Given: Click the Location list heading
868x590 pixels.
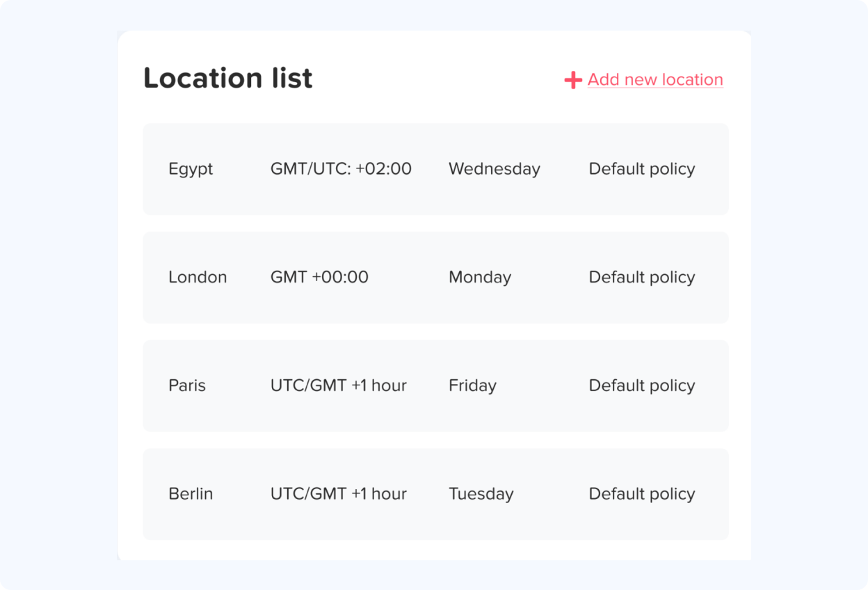Looking at the screenshot, I should tap(227, 78).
